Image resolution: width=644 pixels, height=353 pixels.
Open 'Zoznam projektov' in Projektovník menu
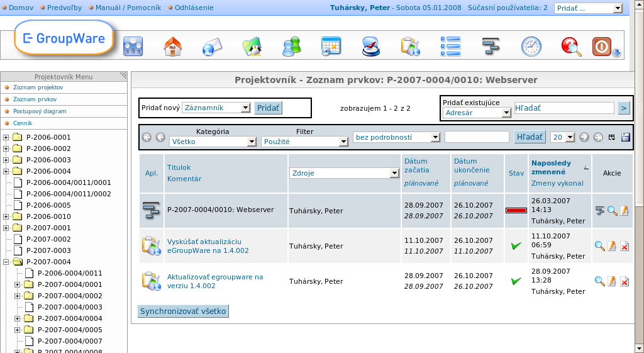pyautogui.click(x=38, y=87)
